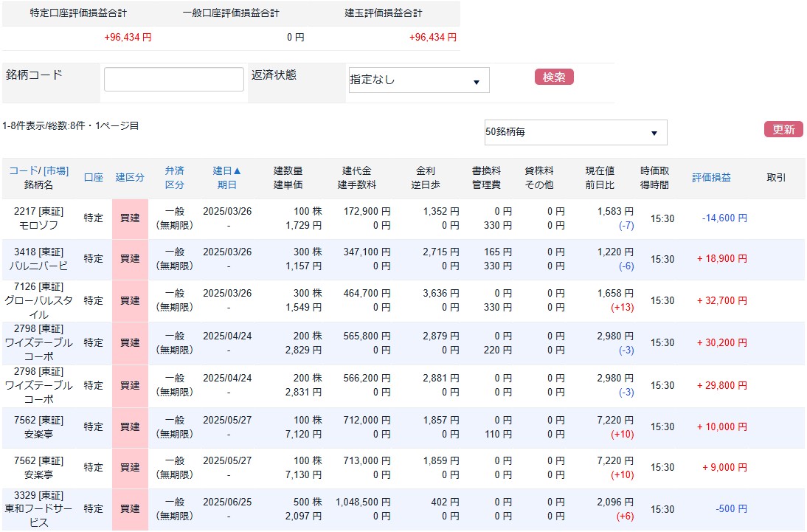Click the 7,120 円 unit price

[x=304, y=435]
